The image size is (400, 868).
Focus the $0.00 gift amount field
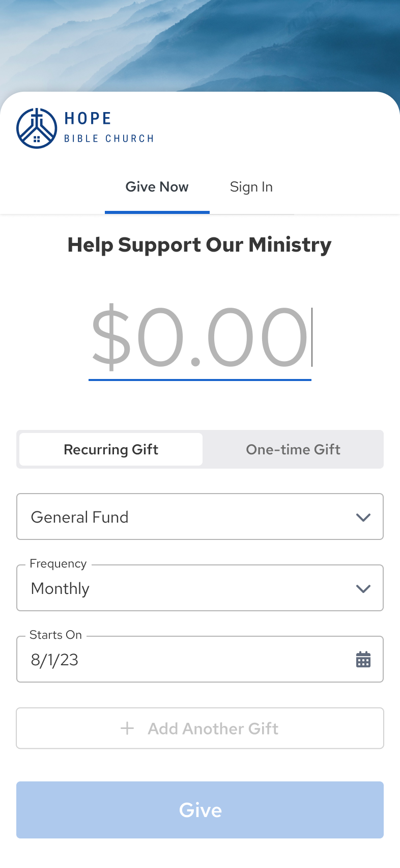(199, 337)
